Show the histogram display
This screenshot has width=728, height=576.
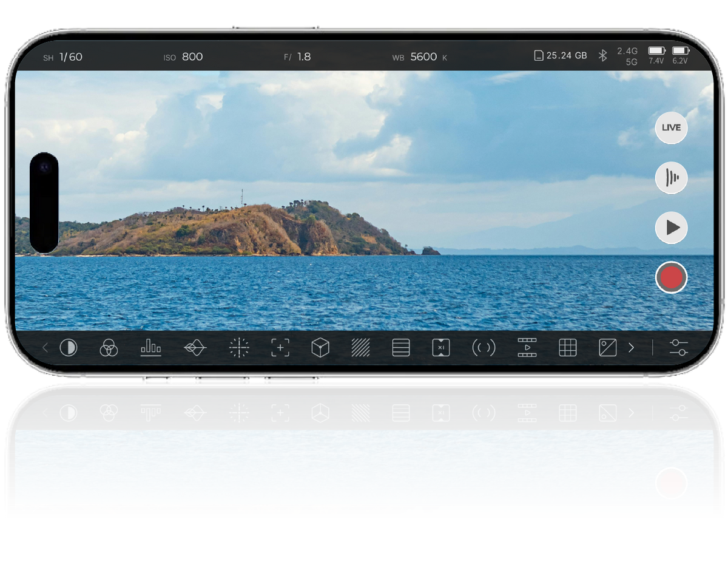[151, 348]
